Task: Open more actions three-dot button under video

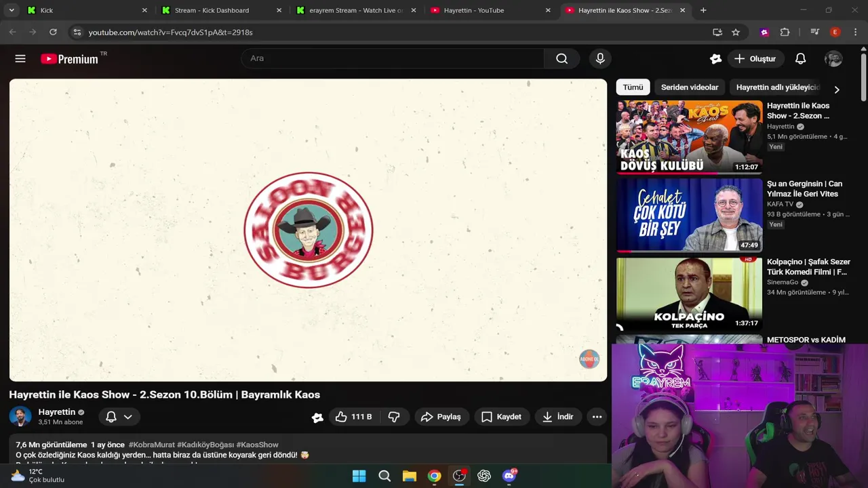Action: pyautogui.click(x=597, y=417)
